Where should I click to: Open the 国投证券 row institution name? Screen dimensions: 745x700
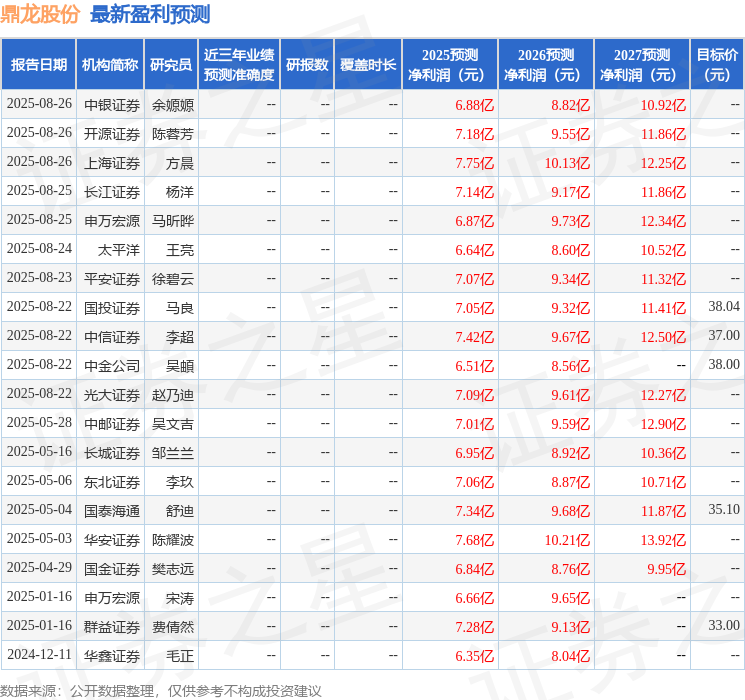tap(112, 308)
